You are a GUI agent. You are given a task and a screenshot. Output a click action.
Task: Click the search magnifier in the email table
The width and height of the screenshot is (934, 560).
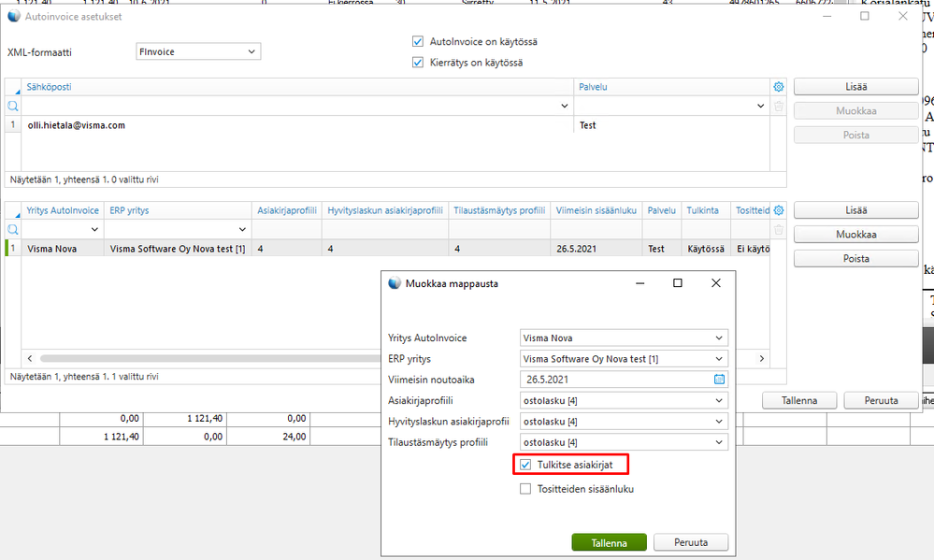click(12, 106)
